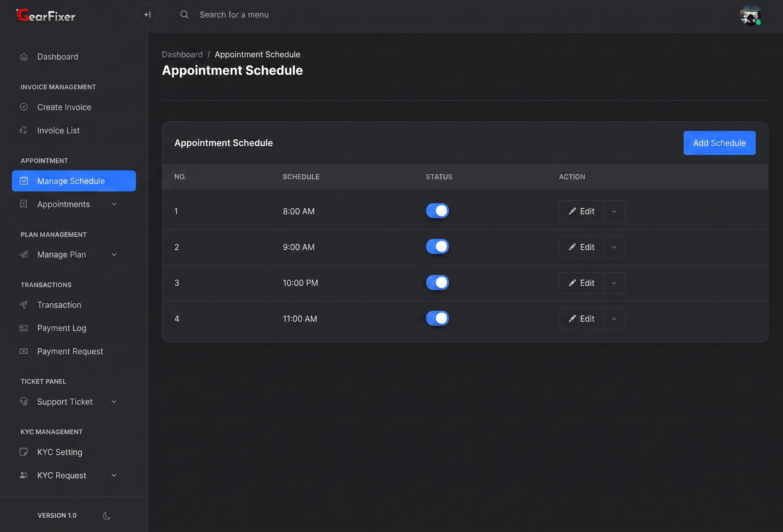This screenshot has width=783, height=532.
Task: Collapse sidebar with the toggle icon button
Action: (x=147, y=15)
